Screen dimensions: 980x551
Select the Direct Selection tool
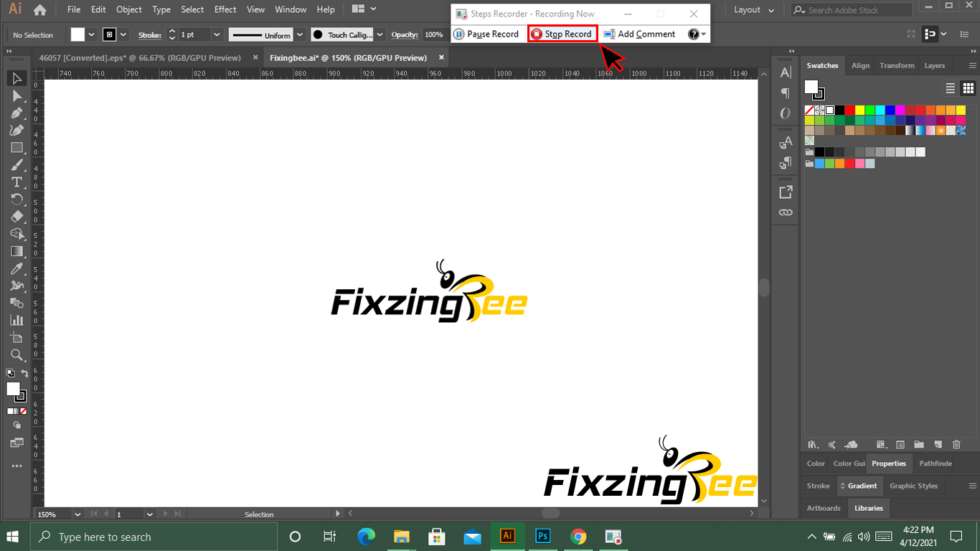pyautogui.click(x=17, y=95)
